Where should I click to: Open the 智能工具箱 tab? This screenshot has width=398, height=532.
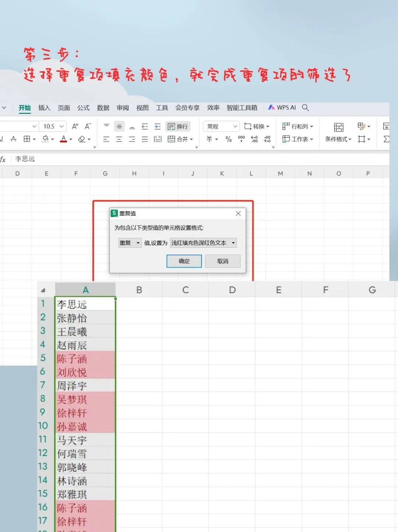(242, 108)
